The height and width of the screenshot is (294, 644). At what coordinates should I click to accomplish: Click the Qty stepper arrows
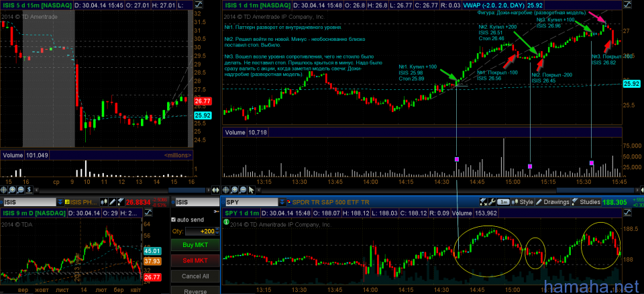[217, 231]
